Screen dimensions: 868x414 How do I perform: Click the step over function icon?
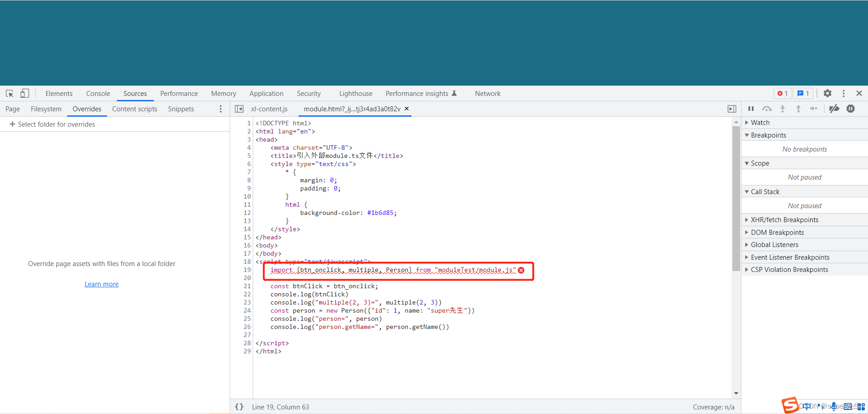coord(767,109)
